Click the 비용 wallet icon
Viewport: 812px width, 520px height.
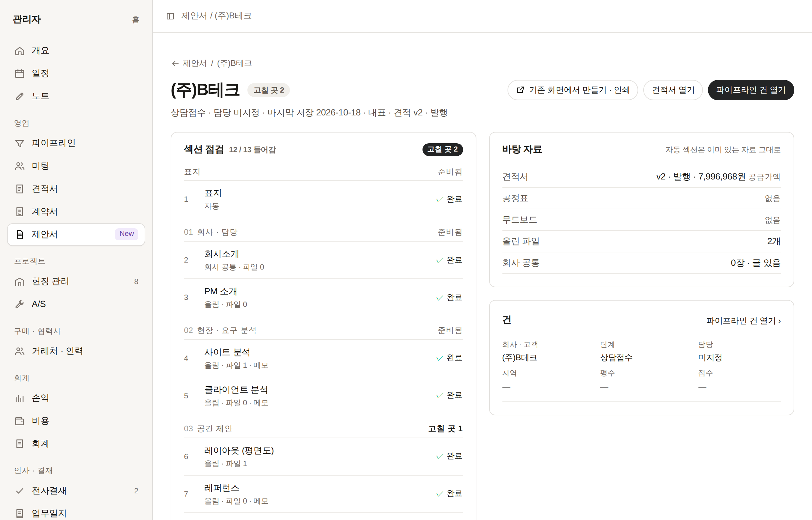click(x=20, y=421)
